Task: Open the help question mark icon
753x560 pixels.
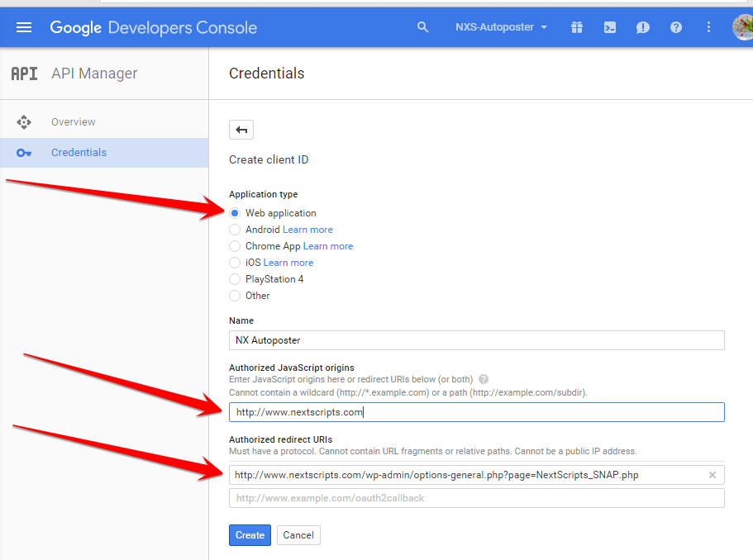Action: (x=675, y=27)
